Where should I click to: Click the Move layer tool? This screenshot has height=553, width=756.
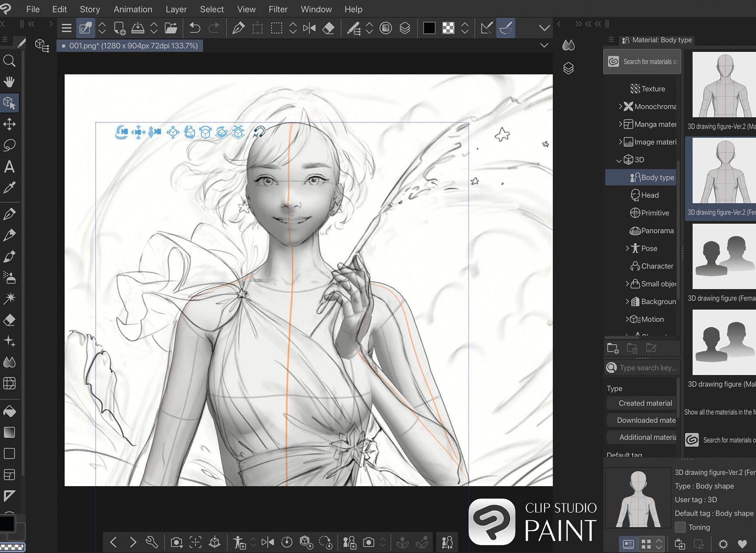pyautogui.click(x=9, y=124)
